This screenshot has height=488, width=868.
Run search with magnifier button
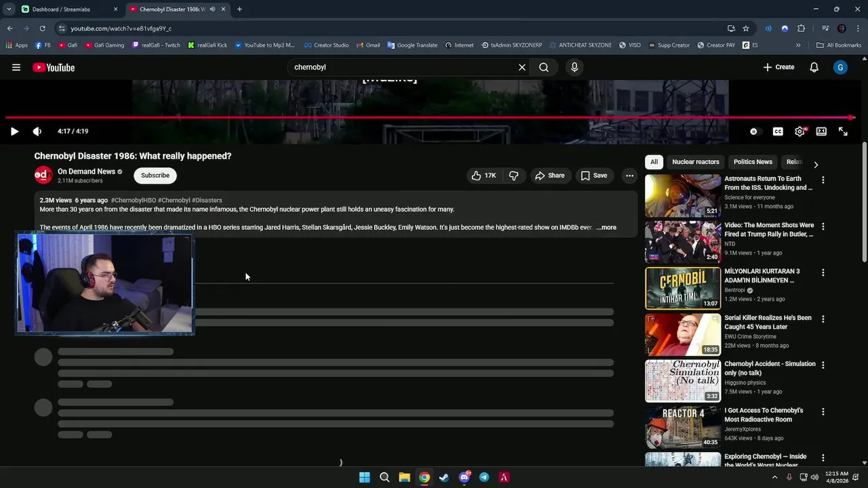[544, 67]
